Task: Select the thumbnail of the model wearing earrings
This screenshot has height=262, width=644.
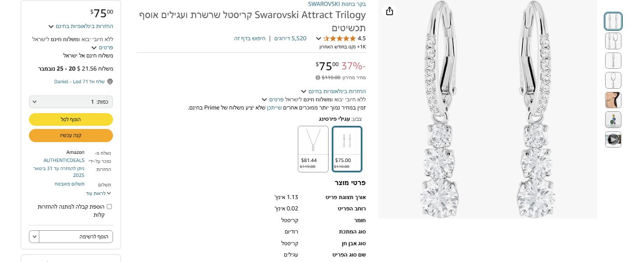Action: (x=613, y=100)
